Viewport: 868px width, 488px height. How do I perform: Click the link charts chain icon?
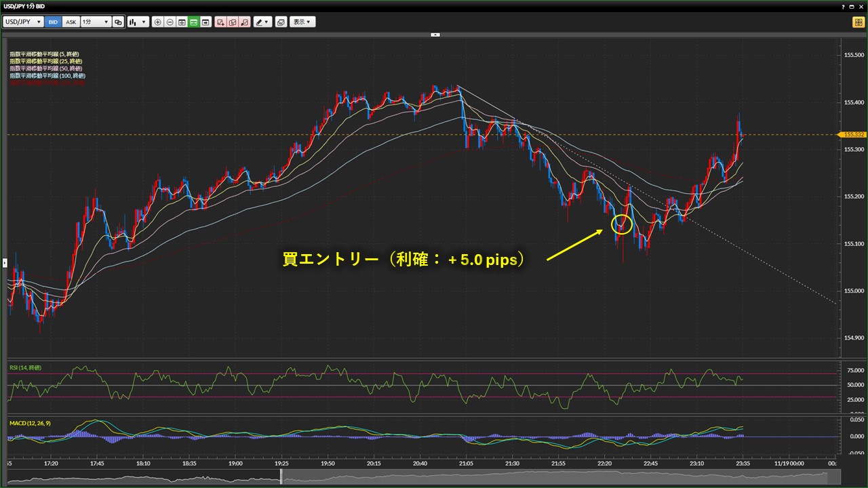(118, 22)
